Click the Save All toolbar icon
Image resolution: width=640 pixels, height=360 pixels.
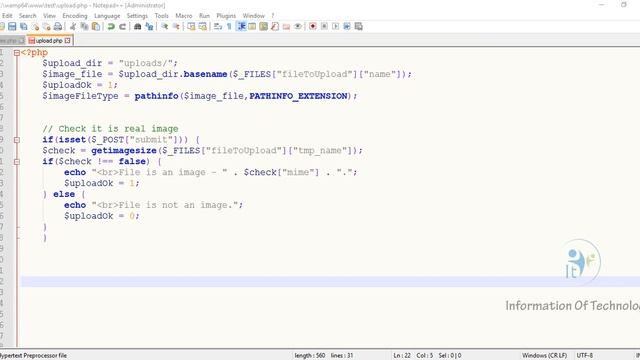coord(24,27)
